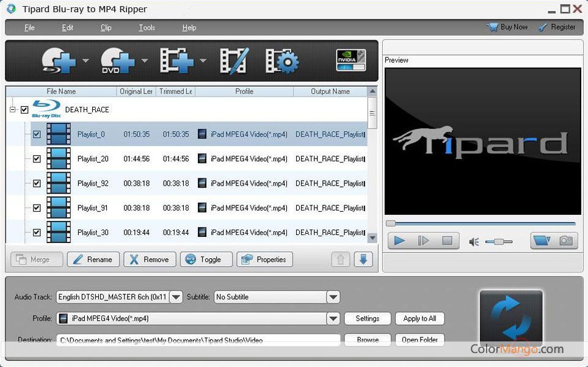Click the Properties button
This screenshot has height=367, width=588.
[x=265, y=260]
